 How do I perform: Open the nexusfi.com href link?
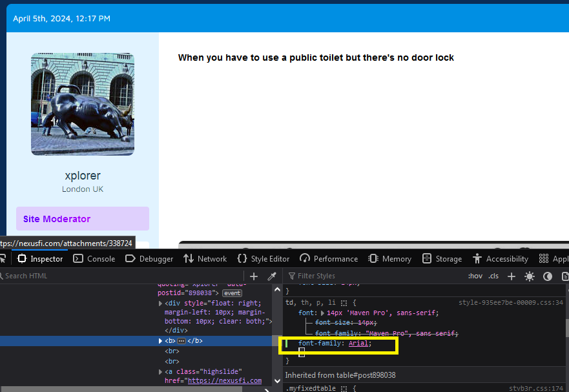coord(225,380)
